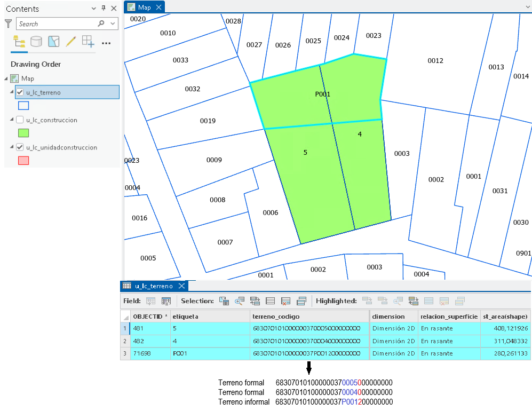Click Clear Selection icon in table toolbar
This screenshot has height=411, width=532.
285,301
